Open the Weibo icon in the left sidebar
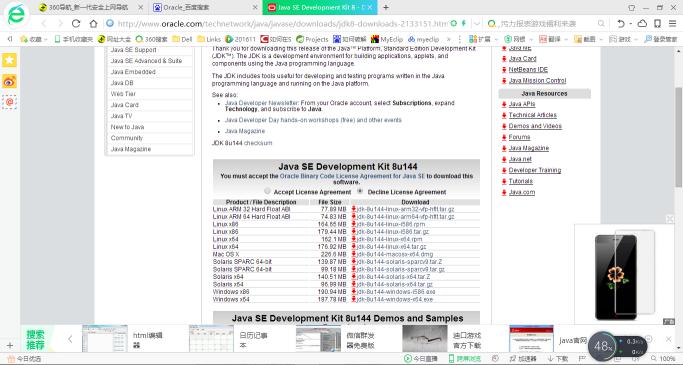 click(9, 81)
